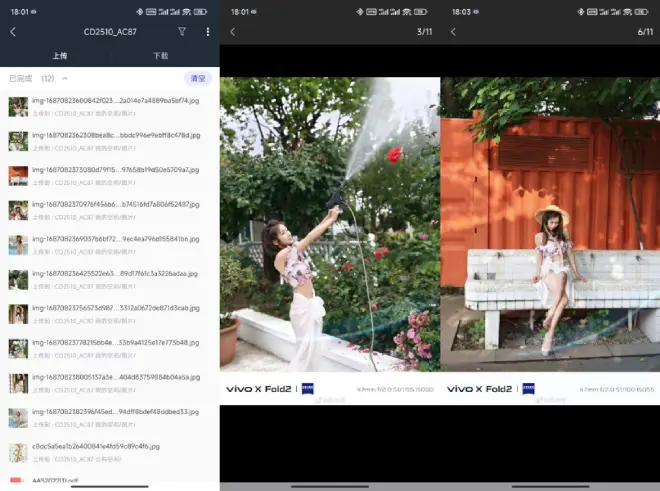The width and height of the screenshot is (660, 491).
Task: Tap the ZEISS logo under garden photo
Action: [x=307, y=388]
